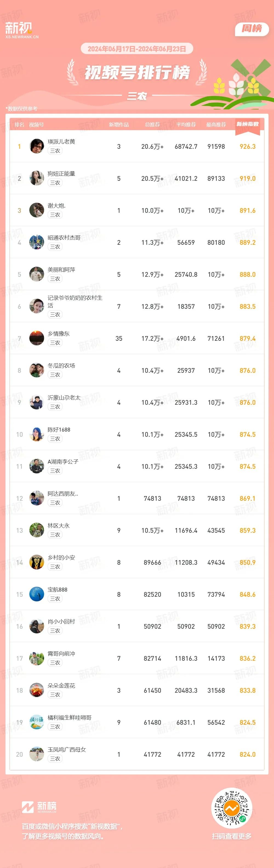Click the 新视 logo at top left

pos(22,30)
